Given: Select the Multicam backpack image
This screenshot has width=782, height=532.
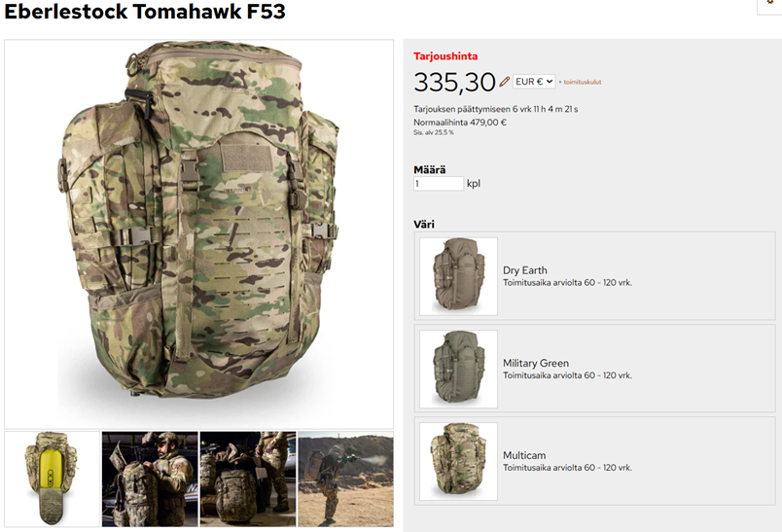Looking at the screenshot, I should (x=458, y=461).
